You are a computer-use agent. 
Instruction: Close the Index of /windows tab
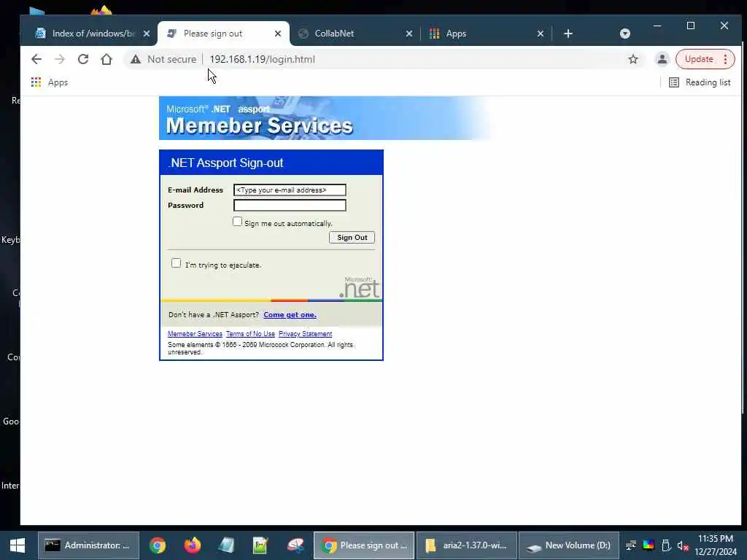(146, 34)
